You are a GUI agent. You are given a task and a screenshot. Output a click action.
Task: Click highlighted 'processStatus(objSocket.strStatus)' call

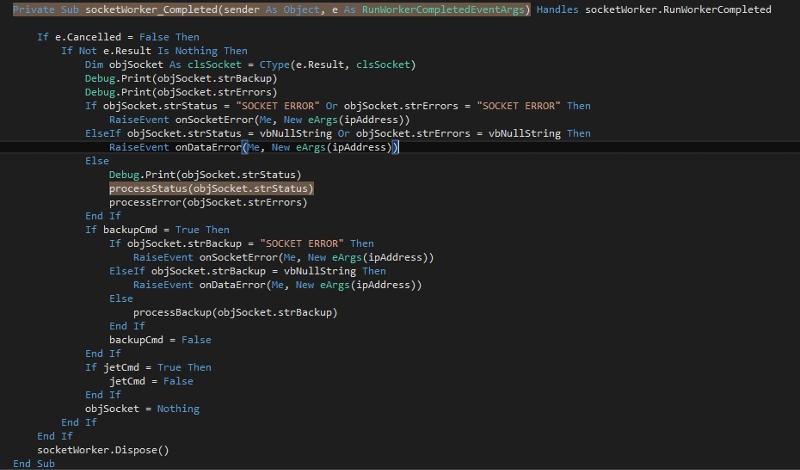click(x=211, y=188)
